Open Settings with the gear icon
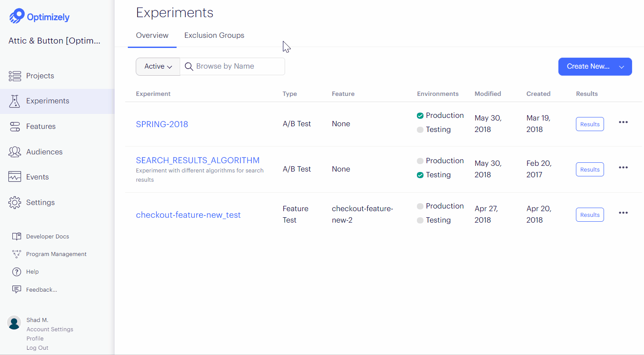 pyautogui.click(x=15, y=202)
